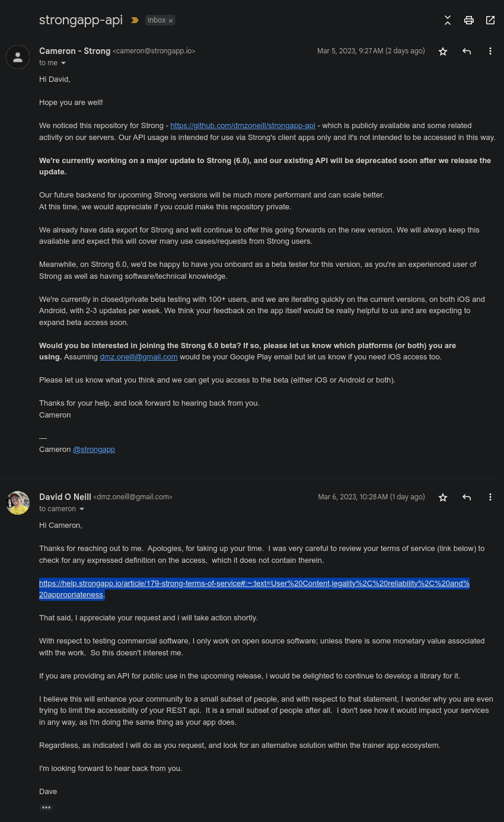Show trimmed content with ellipsis button
This screenshot has height=822, width=504.
pyautogui.click(x=46, y=807)
